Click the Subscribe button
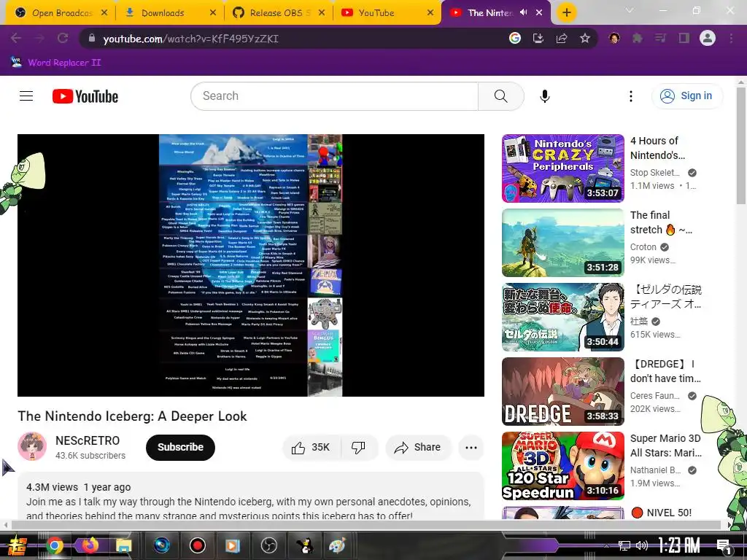This screenshot has height=560, width=747. [x=180, y=447]
